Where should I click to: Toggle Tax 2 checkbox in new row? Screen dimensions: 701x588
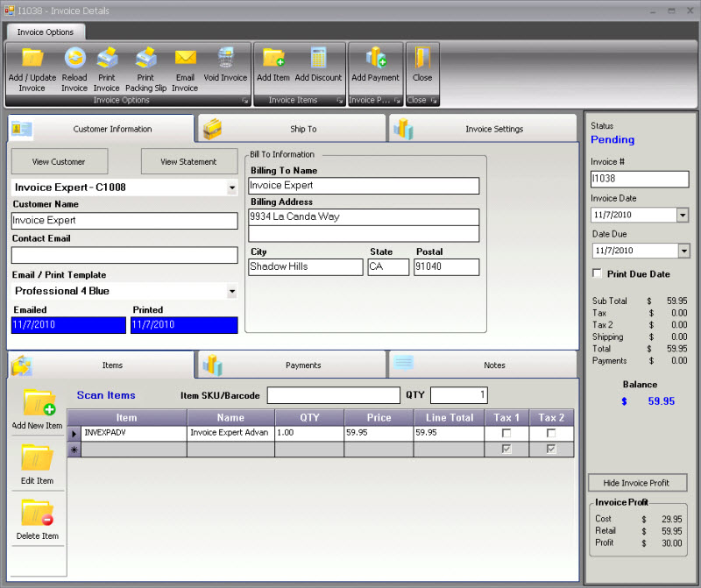click(551, 449)
